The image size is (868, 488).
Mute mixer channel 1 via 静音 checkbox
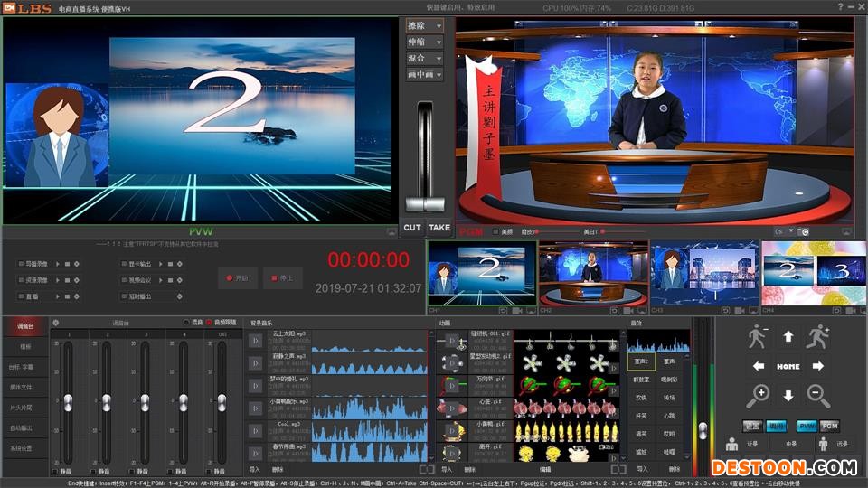pos(55,471)
